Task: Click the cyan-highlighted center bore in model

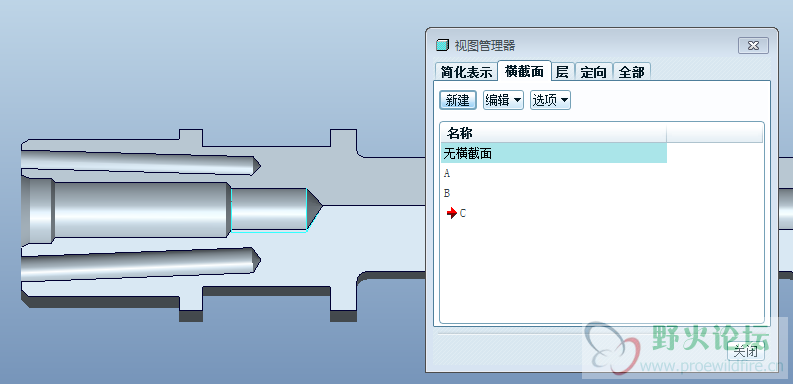Action: tap(276, 209)
